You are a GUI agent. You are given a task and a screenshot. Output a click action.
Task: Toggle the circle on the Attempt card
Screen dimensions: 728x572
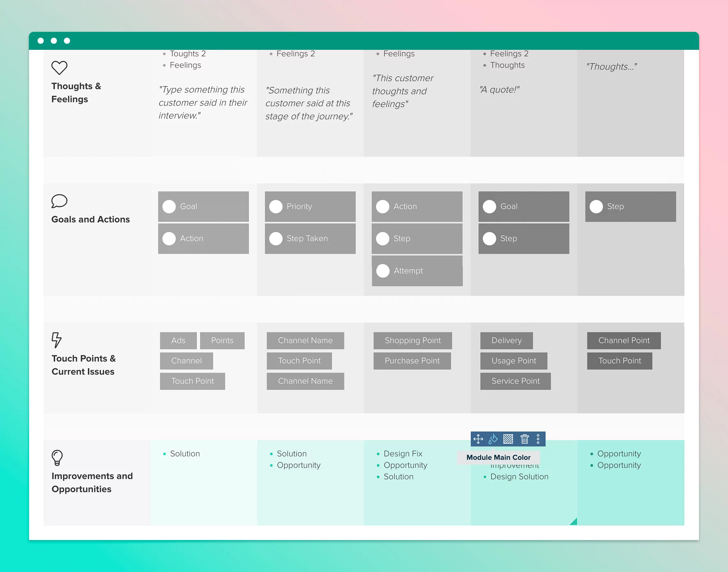click(383, 271)
